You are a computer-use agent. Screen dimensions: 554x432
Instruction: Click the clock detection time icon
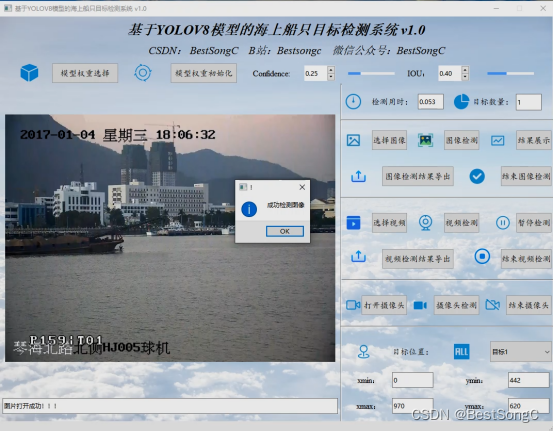[353, 102]
